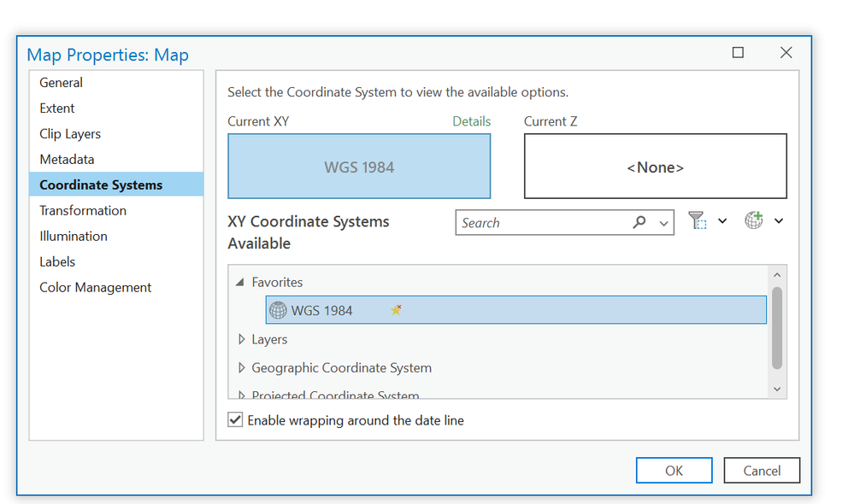The image size is (854, 504).
Task: Maximize the Map Properties dialog
Action: pos(739,53)
